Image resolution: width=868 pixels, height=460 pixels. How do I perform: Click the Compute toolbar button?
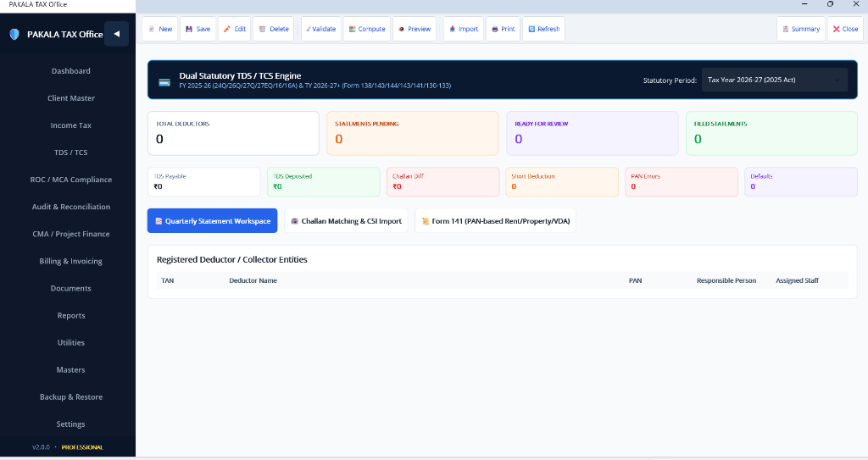pyautogui.click(x=367, y=29)
